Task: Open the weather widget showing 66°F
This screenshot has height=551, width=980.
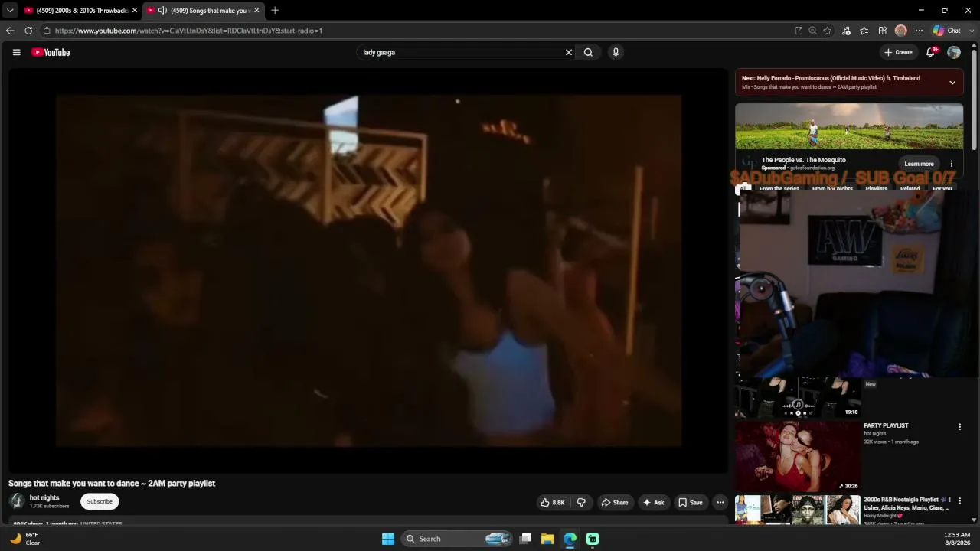Action: point(24,539)
